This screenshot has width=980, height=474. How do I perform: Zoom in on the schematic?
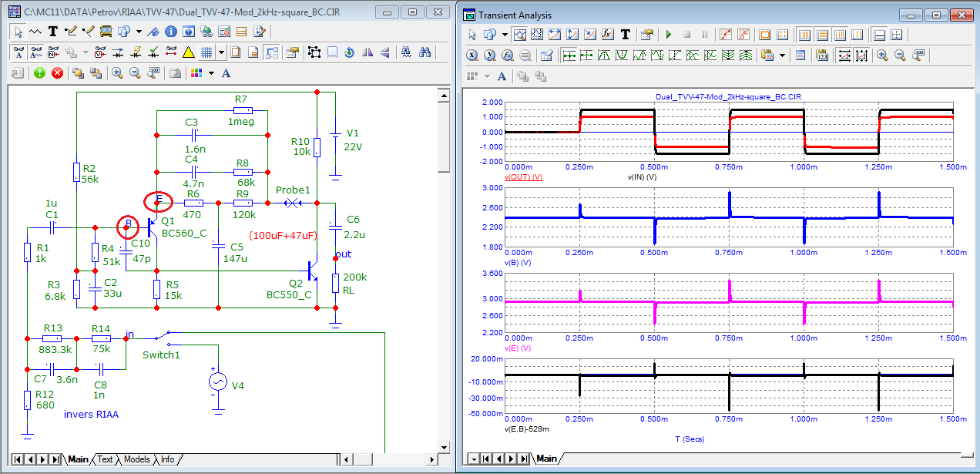pyautogui.click(x=117, y=73)
